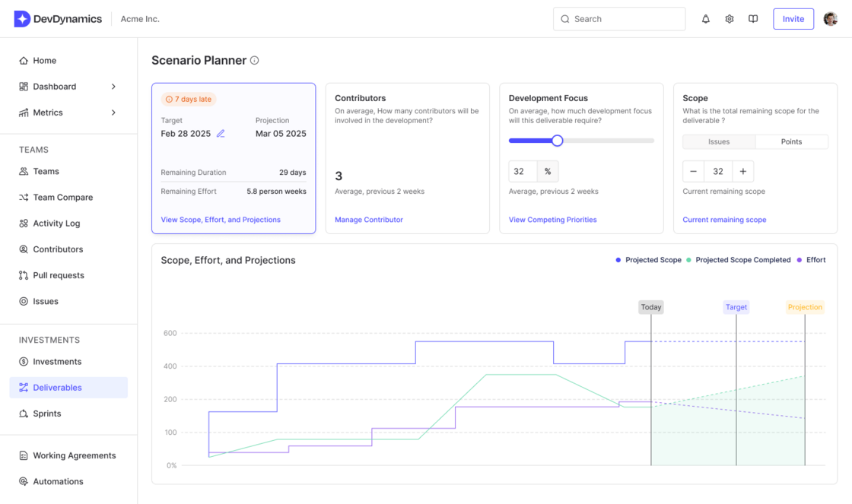Open View Scope, Effort, and Projections link
This screenshot has width=852, height=504.
pos(221,220)
